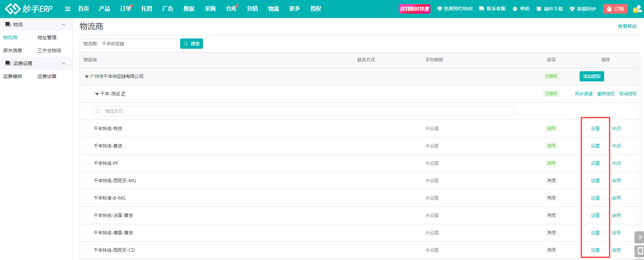Collapse the 广州市千丰供应链有限公司 row
Viewport: 644px width, 260px height.
pos(87,77)
